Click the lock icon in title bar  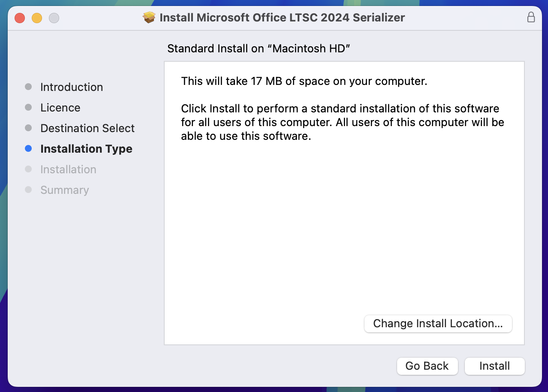pos(531,18)
